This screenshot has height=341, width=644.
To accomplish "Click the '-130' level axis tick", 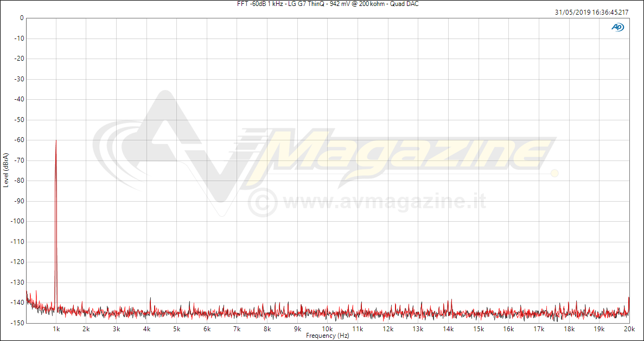I will tap(17, 282).
